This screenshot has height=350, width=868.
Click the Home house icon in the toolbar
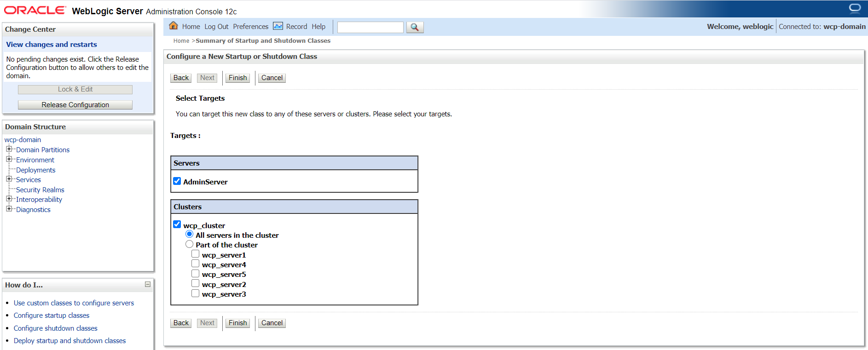coord(174,26)
